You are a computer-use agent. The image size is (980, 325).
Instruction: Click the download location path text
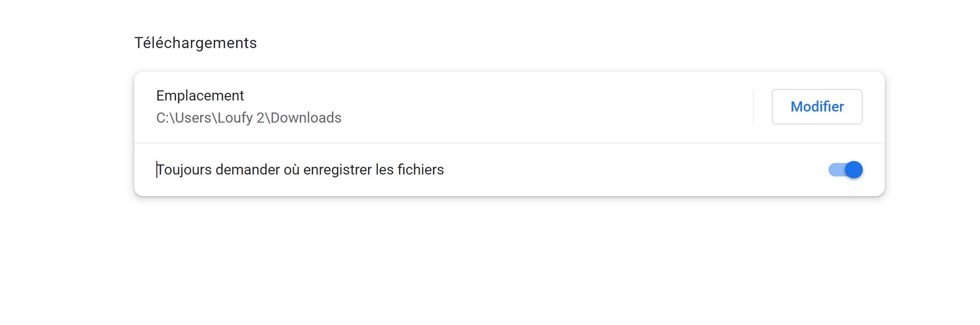tap(249, 118)
